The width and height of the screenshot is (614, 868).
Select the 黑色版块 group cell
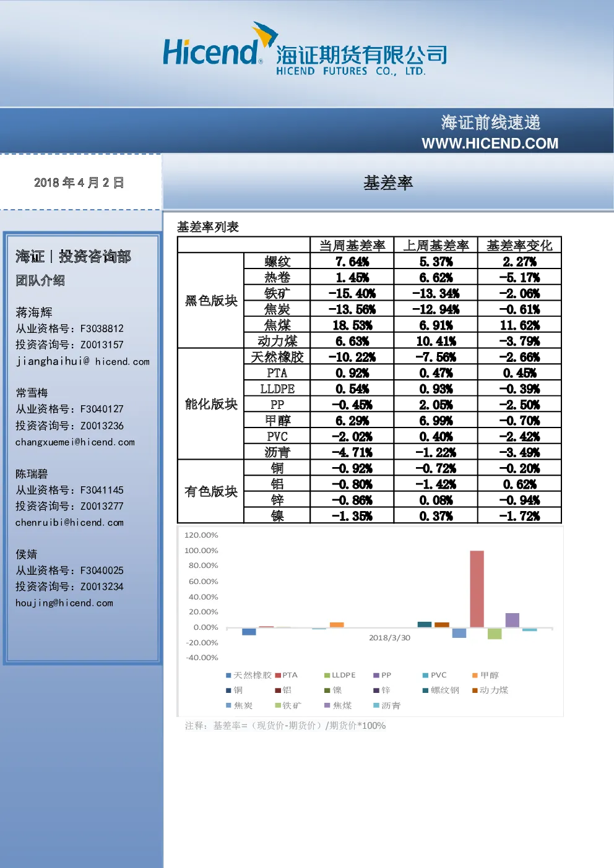[x=211, y=301]
